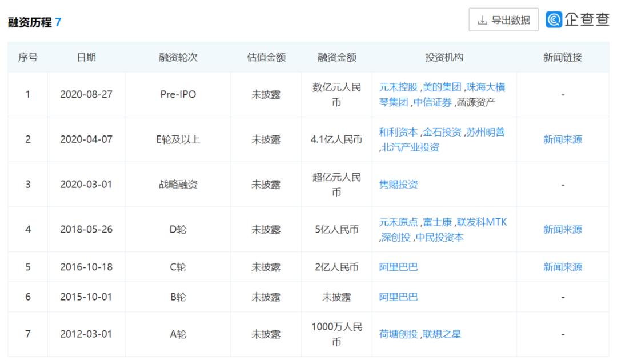The height and width of the screenshot is (364, 617).
Task: Click 隽赐投资 investor link
Action: coord(398,185)
